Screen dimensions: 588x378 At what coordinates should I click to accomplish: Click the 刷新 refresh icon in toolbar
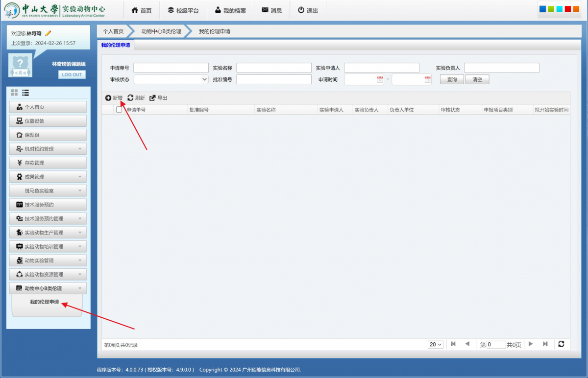(x=130, y=98)
